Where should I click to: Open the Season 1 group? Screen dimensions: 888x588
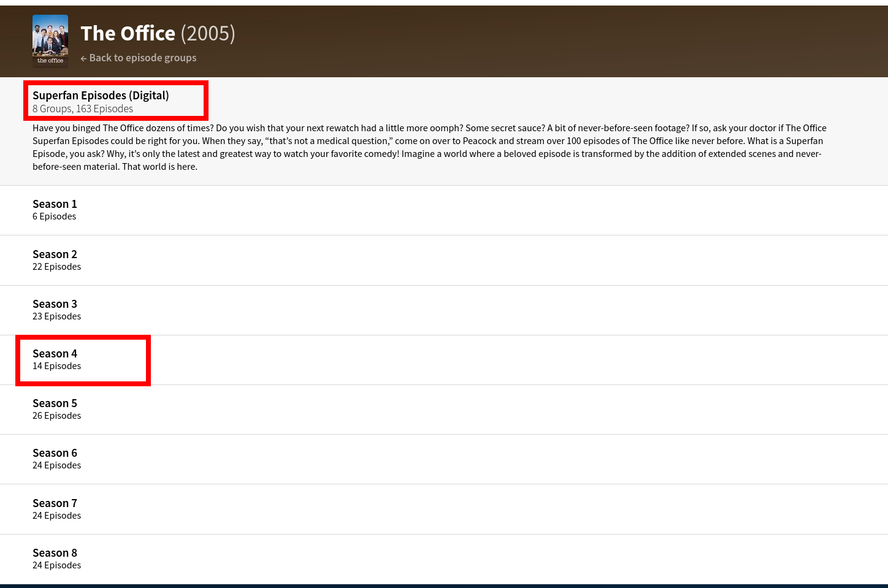coord(55,204)
